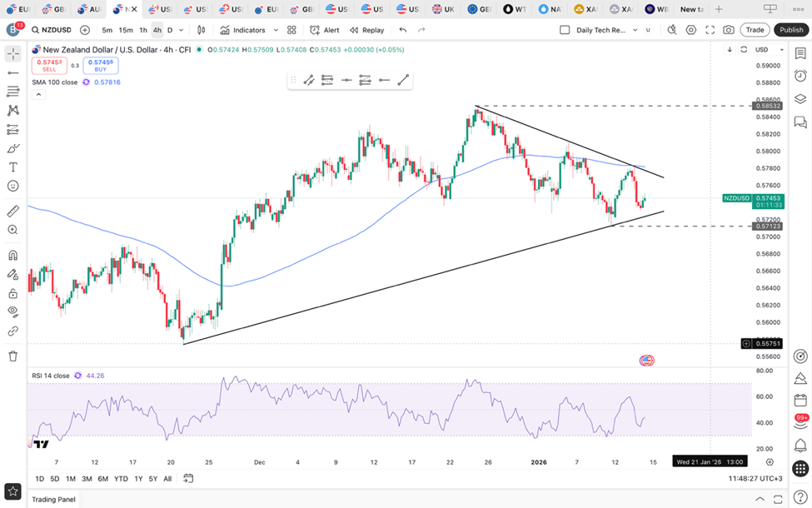Open the watchlist panel icon
Viewport: 812px width, 508px height.
pyautogui.click(x=800, y=53)
